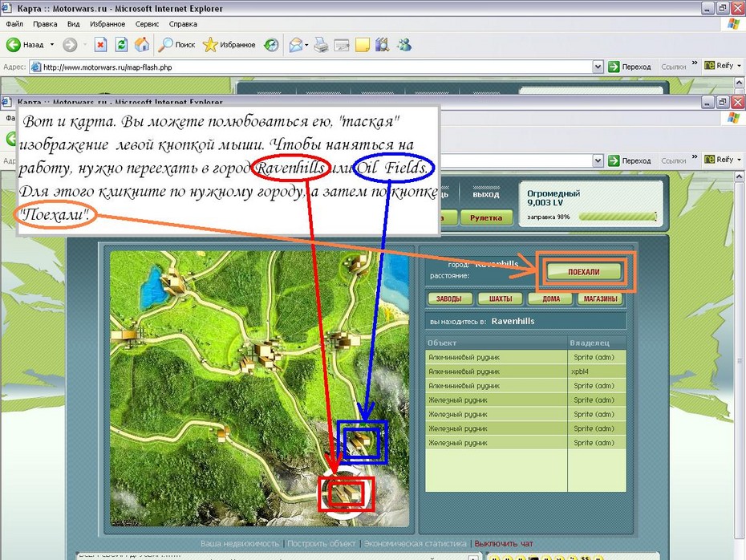Click the Владелец column header
Screen dimensions: 746x560
[597, 343]
